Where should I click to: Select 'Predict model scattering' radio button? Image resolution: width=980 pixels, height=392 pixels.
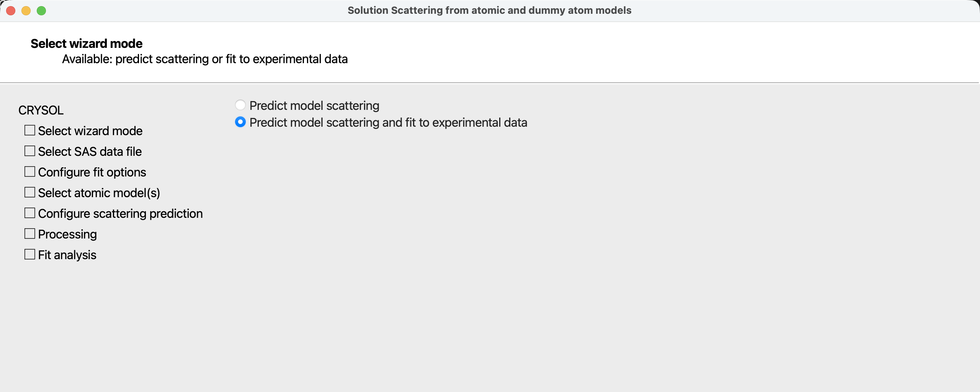coord(240,105)
